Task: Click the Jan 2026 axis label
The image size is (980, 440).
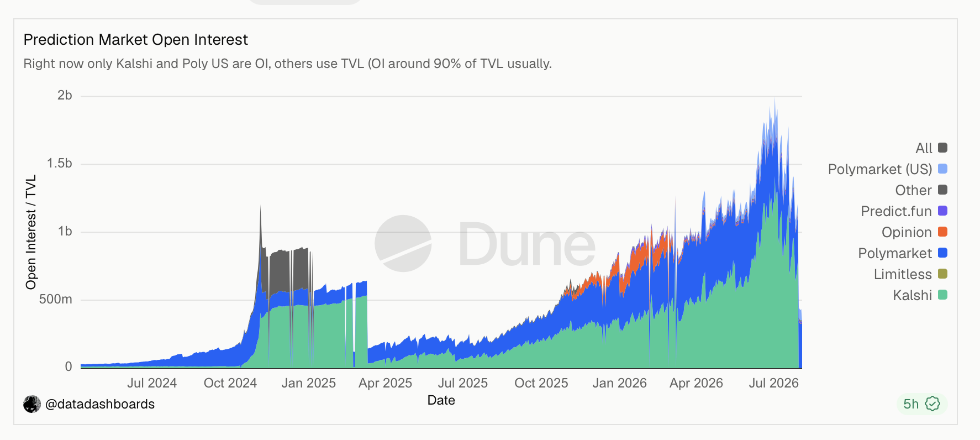Action: [619, 383]
